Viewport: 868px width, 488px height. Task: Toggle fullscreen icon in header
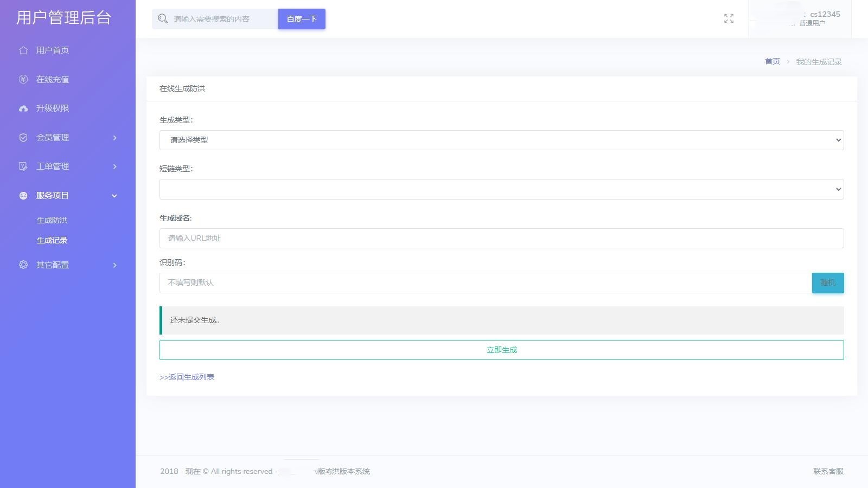pos(729,19)
